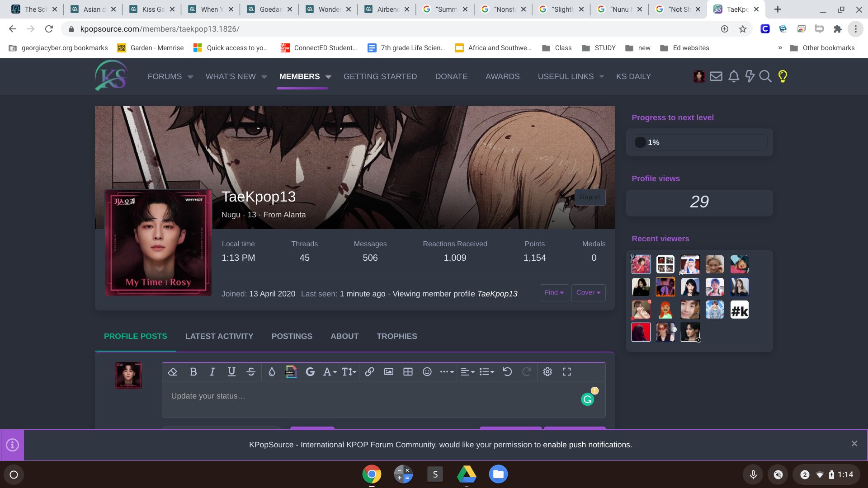This screenshot has width=868, height=488.
Task: Toggle bold formatting in editor
Action: coord(193,372)
